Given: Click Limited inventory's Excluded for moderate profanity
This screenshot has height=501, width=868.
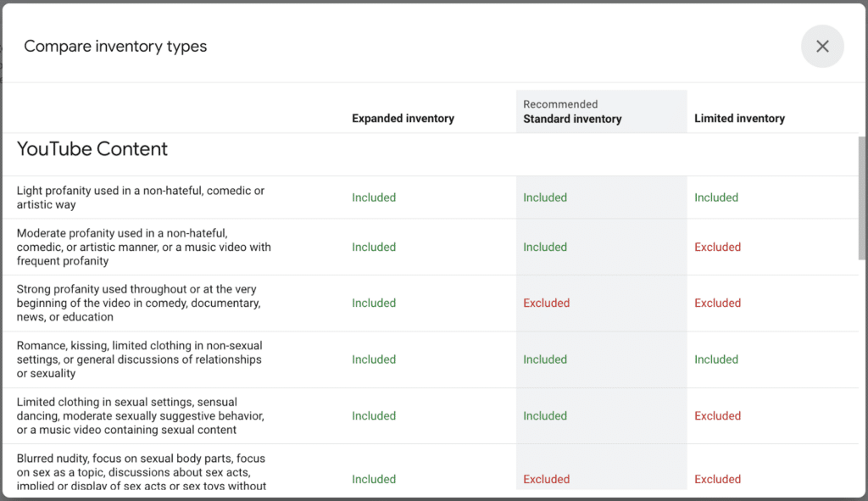Looking at the screenshot, I should (717, 247).
